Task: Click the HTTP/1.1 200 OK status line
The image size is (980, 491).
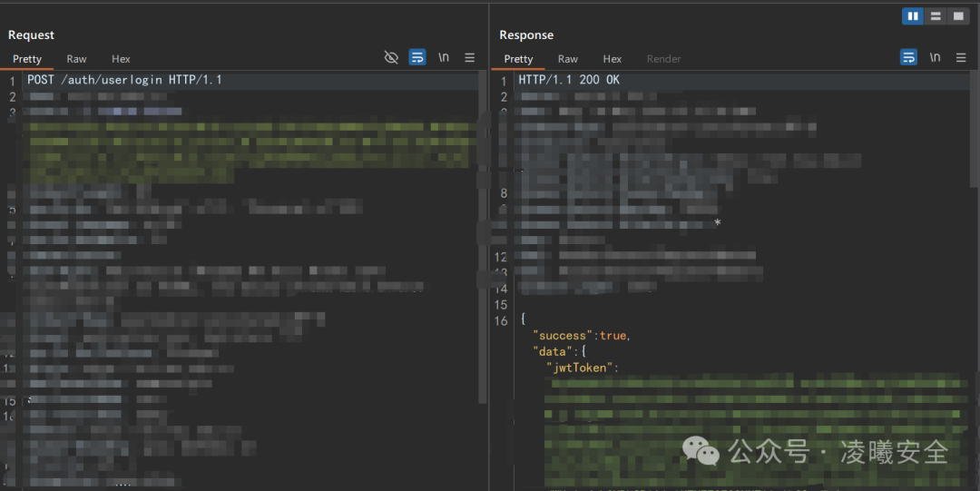Action: pyautogui.click(x=569, y=80)
